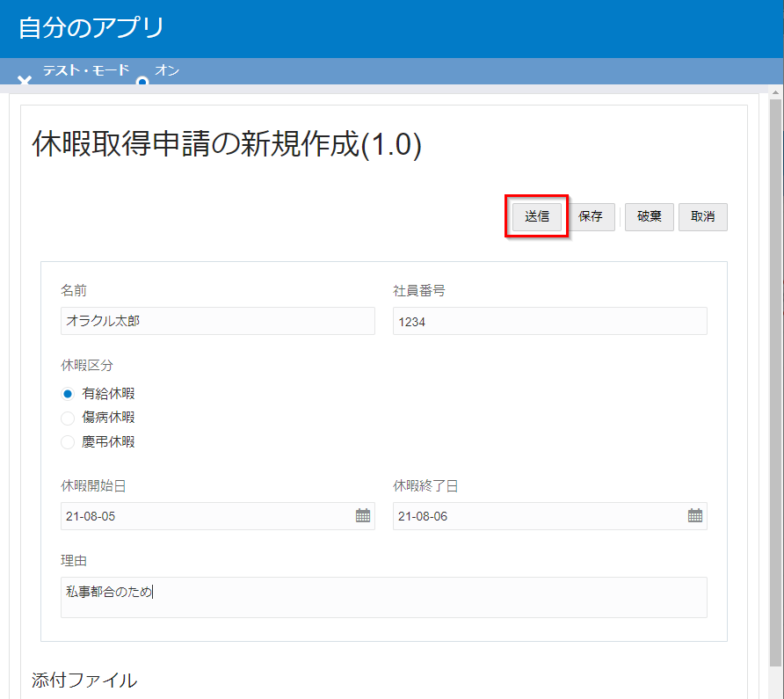Discard the form with 破棄 button
Image resolution: width=784 pixels, height=699 pixels.
(x=650, y=216)
